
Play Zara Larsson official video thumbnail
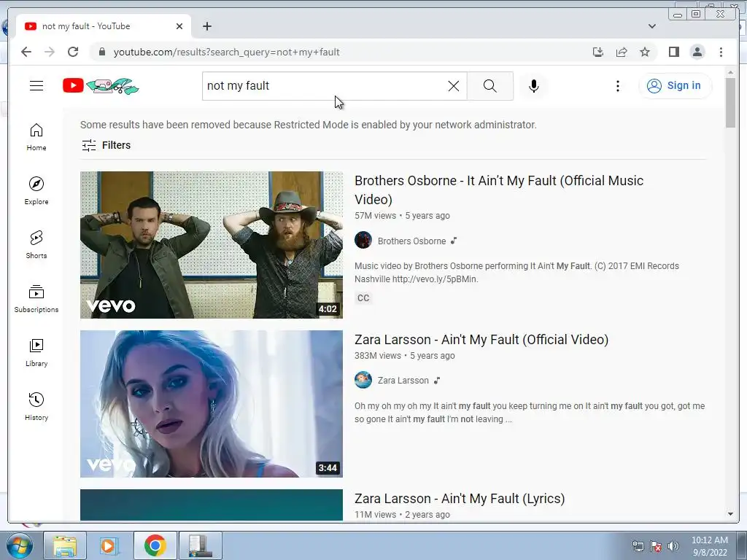(211, 404)
